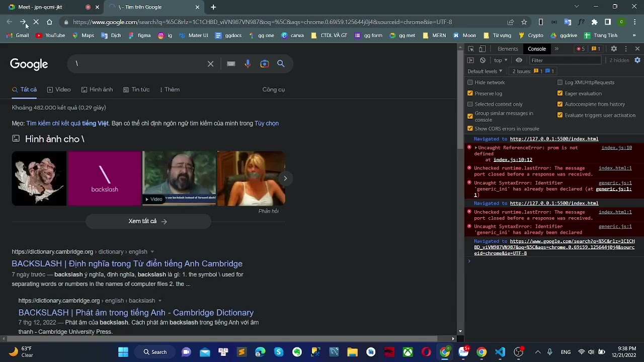644x362 pixels.
Task: Show more DevTools tabs chevron
Action: 556,49
